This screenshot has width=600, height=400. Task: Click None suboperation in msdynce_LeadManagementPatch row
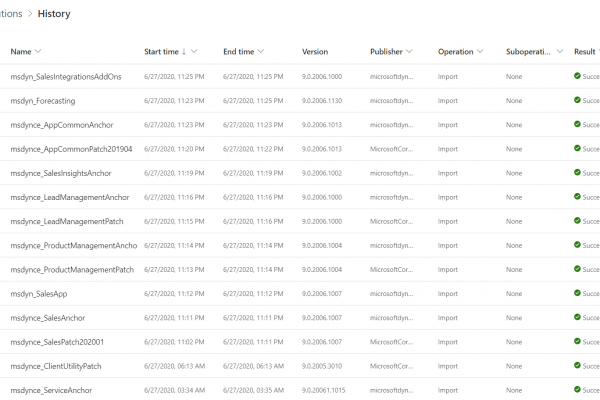point(514,221)
